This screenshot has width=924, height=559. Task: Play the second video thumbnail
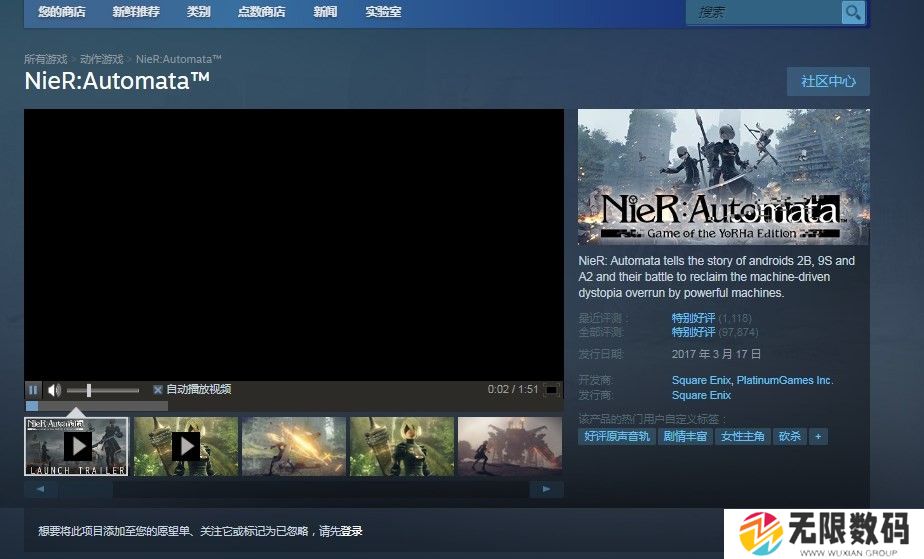186,446
